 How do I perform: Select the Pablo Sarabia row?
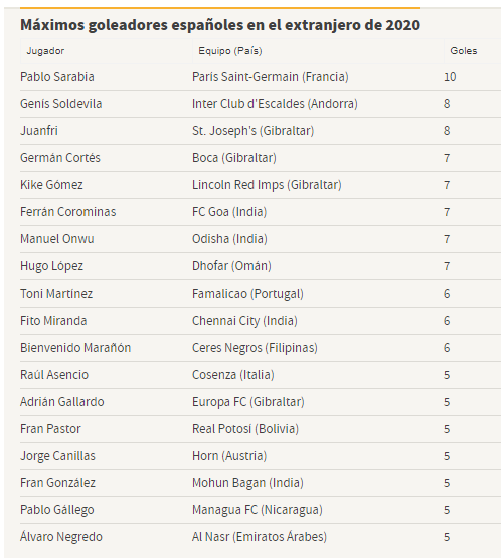260,77
